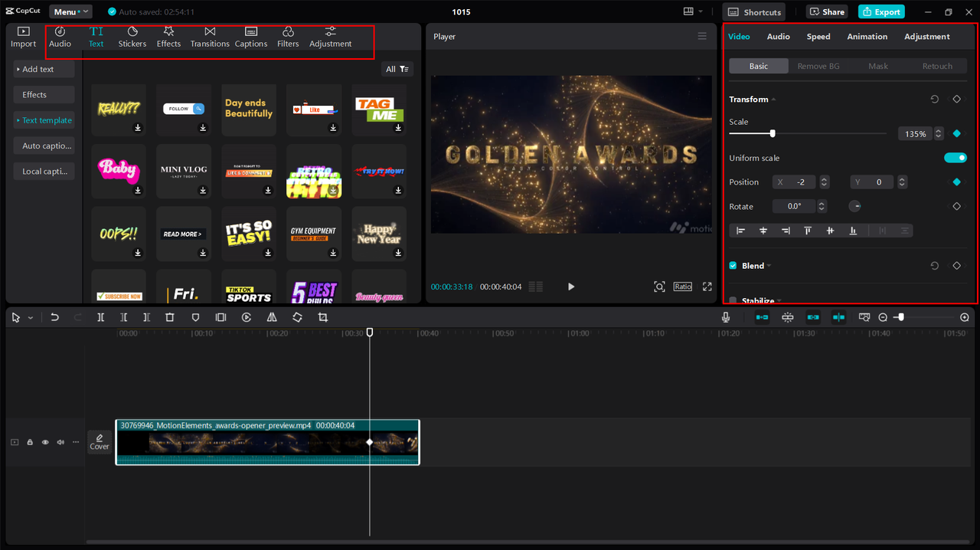Open the Captions panel
This screenshot has width=980, height=550.
click(x=251, y=37)
